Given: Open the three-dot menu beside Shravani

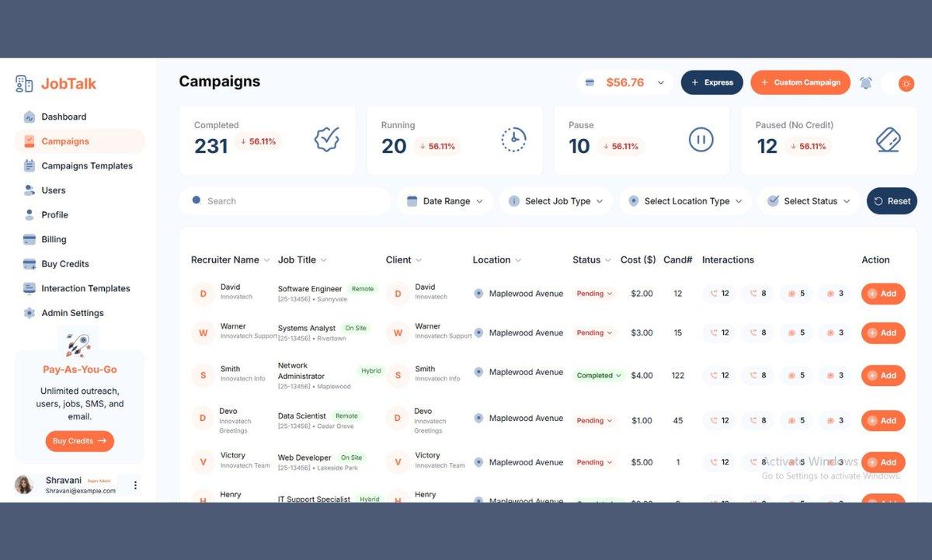Looking at the screenshot, I should [135, 485].
